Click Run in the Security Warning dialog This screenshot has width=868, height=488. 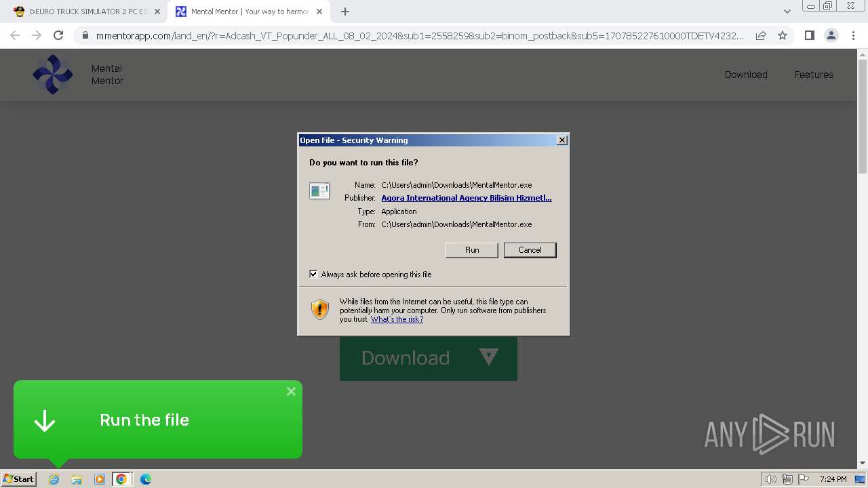click(472, 250)
